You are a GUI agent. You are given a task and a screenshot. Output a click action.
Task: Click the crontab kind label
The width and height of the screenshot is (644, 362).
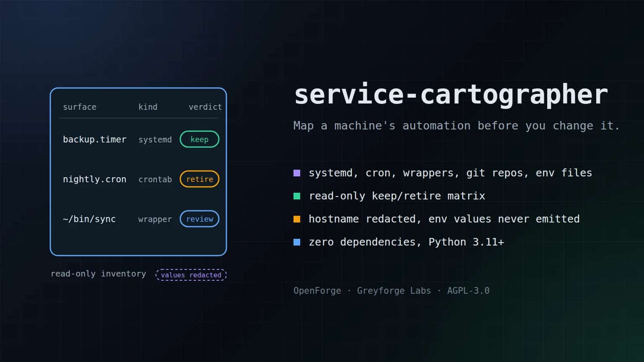point(155,179)
